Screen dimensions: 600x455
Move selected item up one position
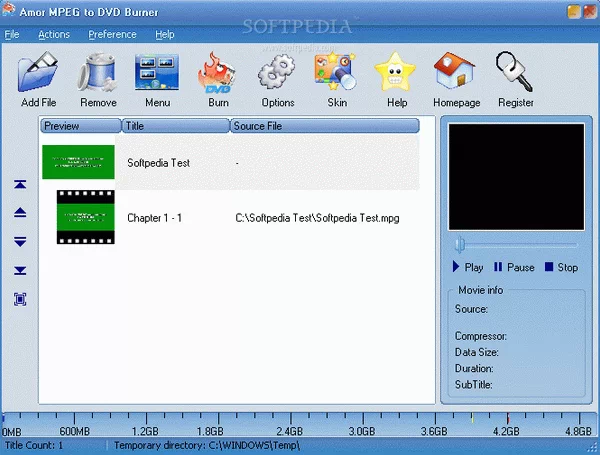[20, 212]
